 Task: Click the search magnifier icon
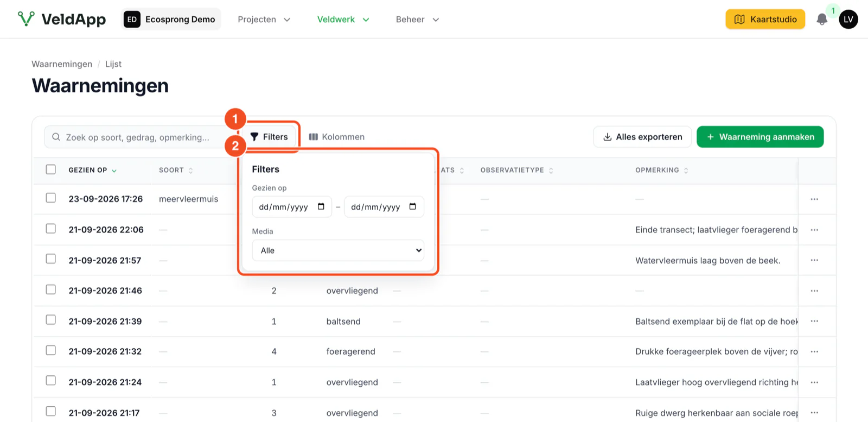click(x=56, y=137)
